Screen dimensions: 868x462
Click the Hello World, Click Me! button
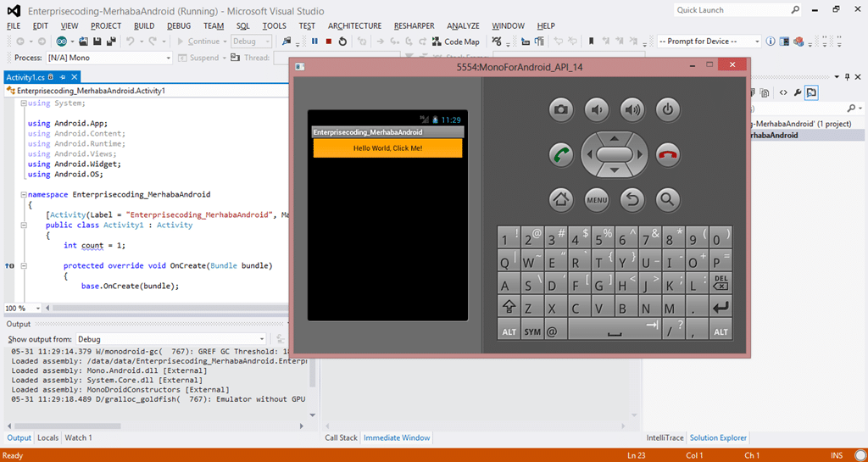point(388,148)
